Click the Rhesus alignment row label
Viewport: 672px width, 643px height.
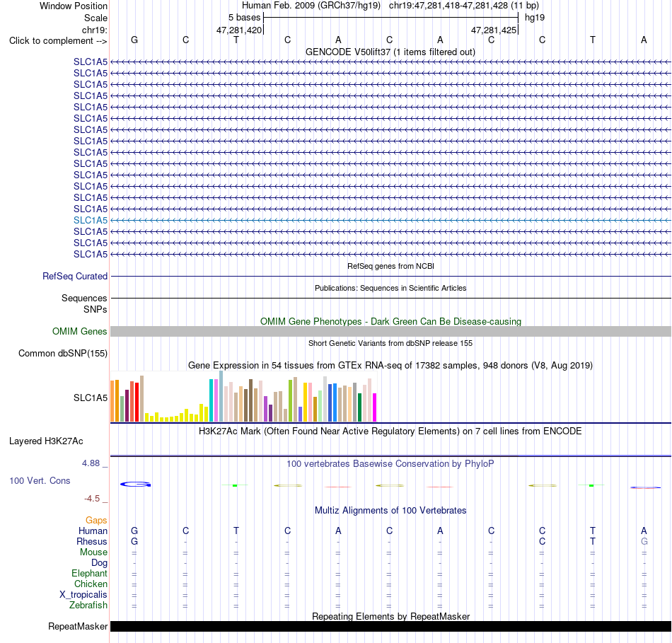point(92,542)
